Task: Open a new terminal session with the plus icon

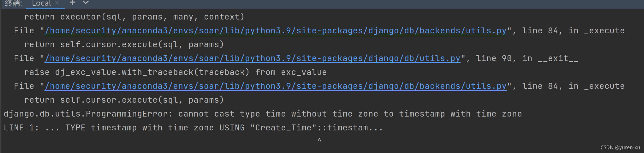Action: coord(73,3)
